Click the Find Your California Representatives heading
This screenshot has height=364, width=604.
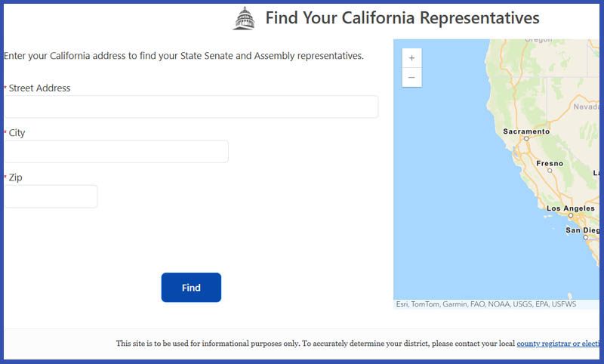(x=402, y=17)
